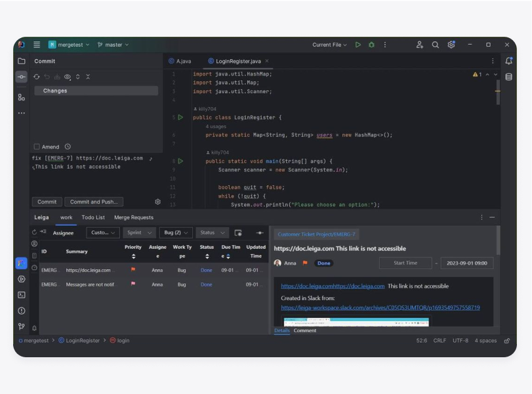Click the Start Time field
The width and height of the screenshot is (532, 394).
(x=405, y=263)
